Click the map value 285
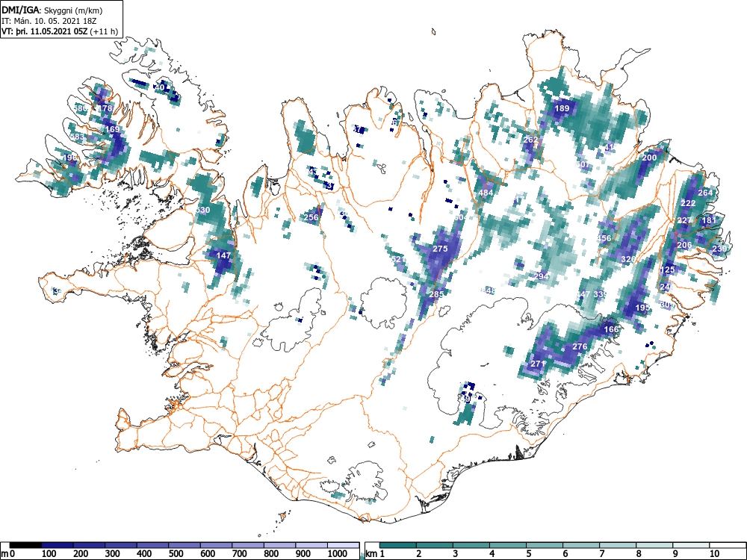 [x=436, y=294]
